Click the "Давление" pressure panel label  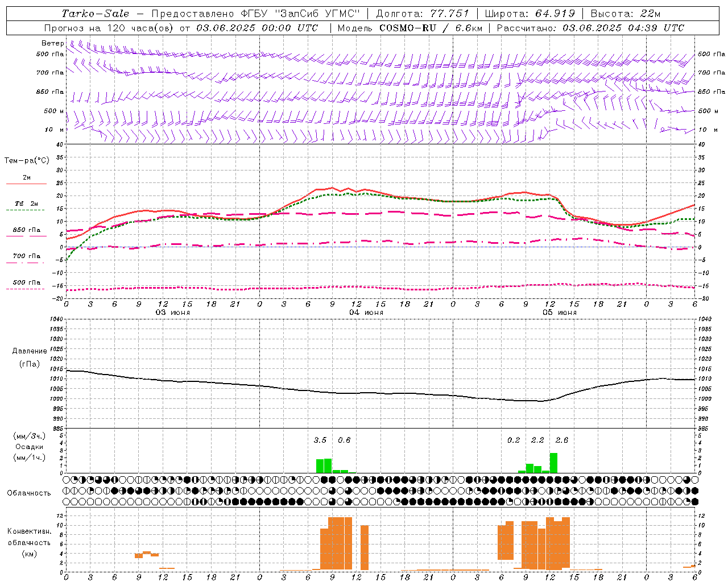30,351
